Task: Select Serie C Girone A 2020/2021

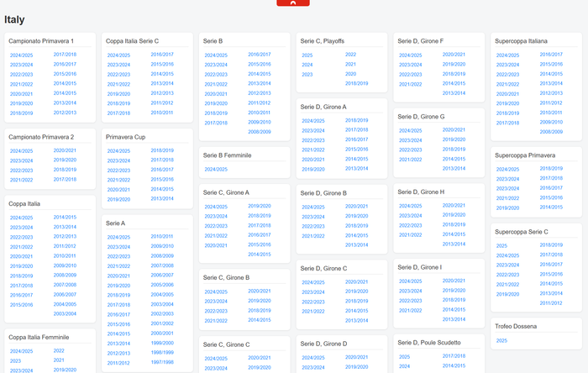Action: [x=216, y=245]
